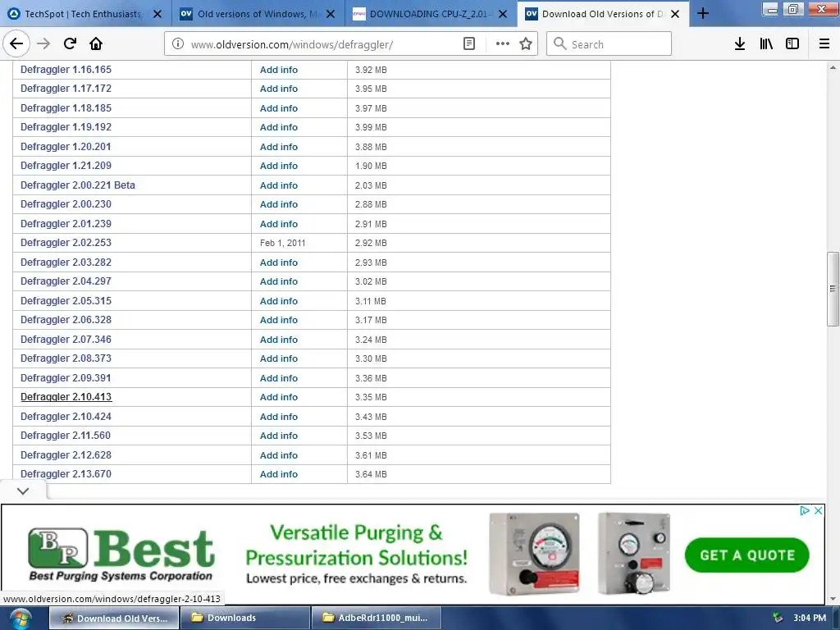Go back to the previous page
The height and width of the screenshot is (630, 840).
(x=16, y=43)
